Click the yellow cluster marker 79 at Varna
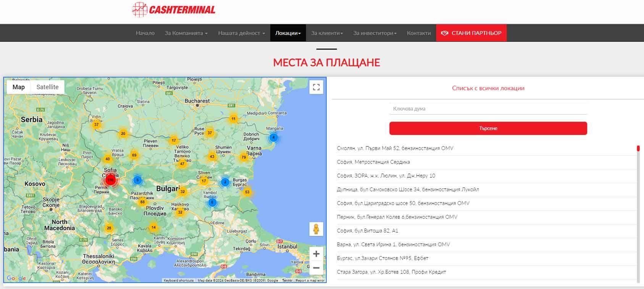The height and width of the screenshot is (289, 644). pos(244,157)
